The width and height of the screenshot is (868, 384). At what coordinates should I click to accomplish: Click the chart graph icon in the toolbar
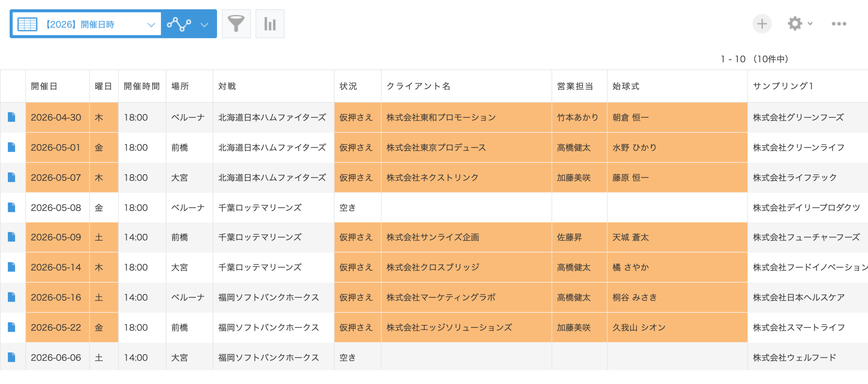point(270,24)
